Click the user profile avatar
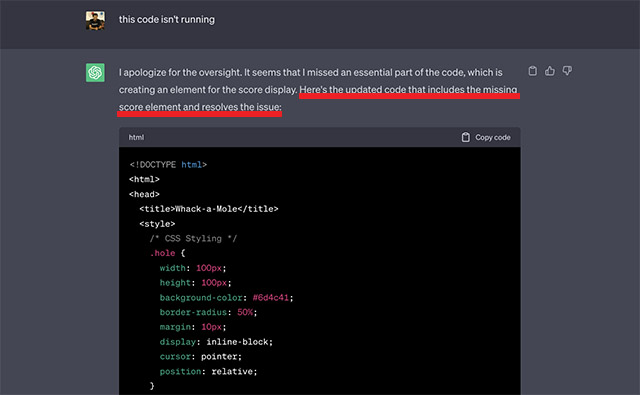This screenshot has height=395, width=640. pyautogui.click(x=95, y=20)
